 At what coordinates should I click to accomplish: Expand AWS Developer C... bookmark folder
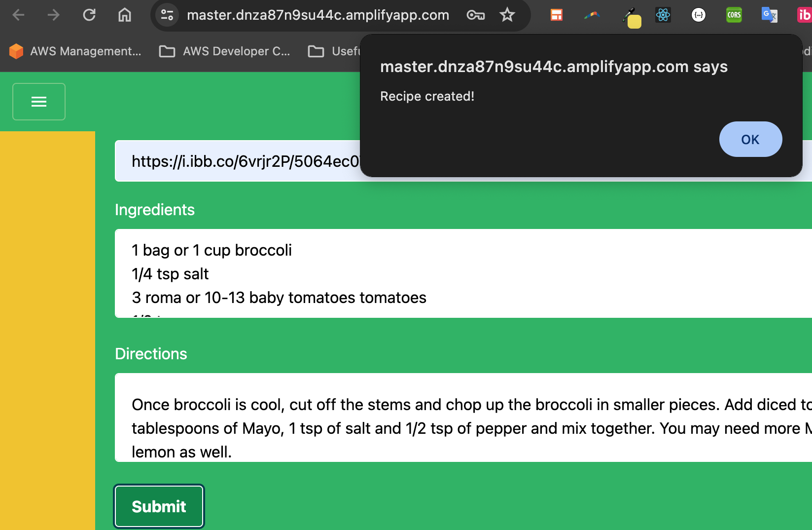pos(225,51)
